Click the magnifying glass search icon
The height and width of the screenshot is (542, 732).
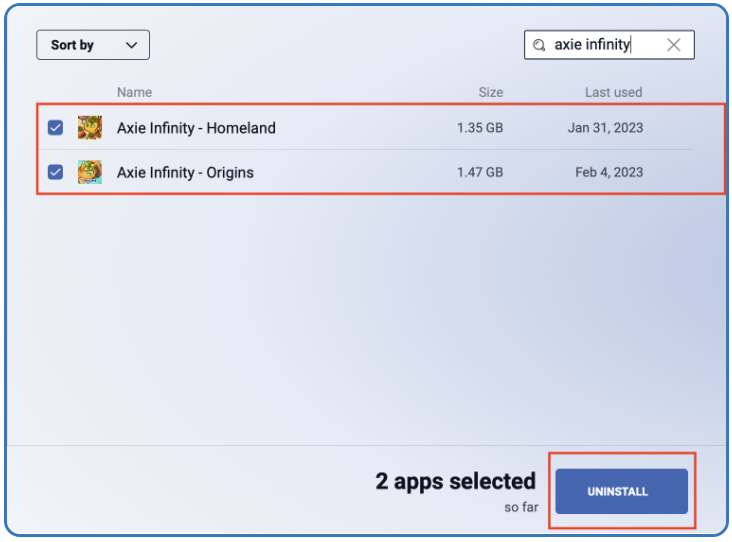539,45
